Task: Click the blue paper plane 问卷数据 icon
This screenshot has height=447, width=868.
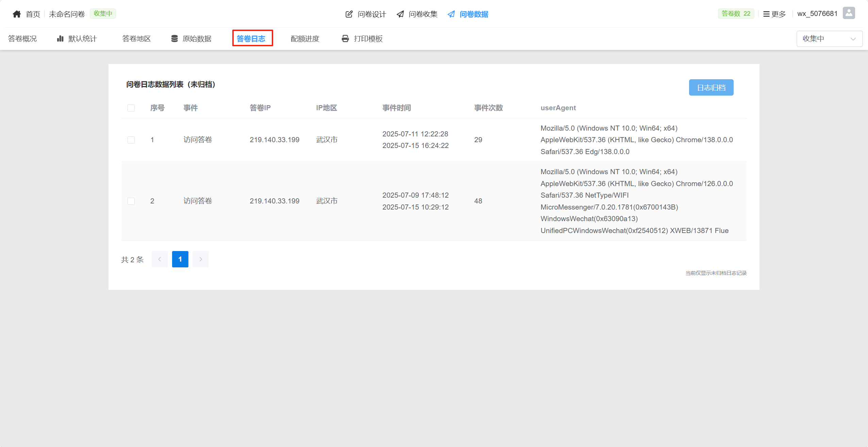Action: (x=451, y=14)
